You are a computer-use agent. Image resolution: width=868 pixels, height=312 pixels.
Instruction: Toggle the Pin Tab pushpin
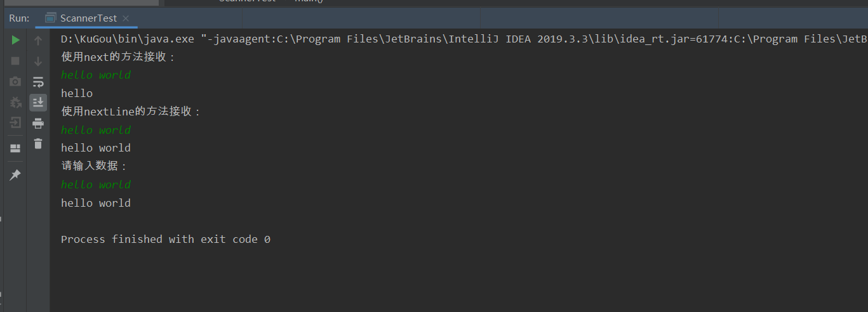pos(15,174)
